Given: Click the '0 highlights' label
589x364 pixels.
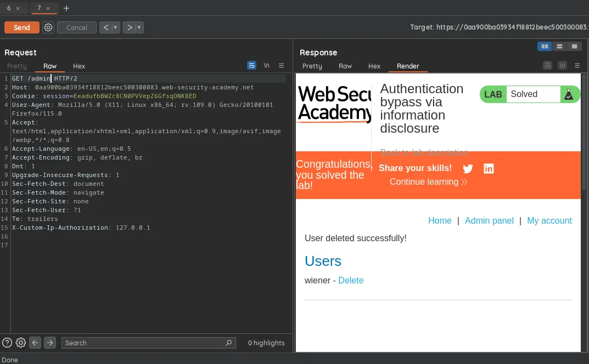Looking at the screenshot, I should pos(266,343).
